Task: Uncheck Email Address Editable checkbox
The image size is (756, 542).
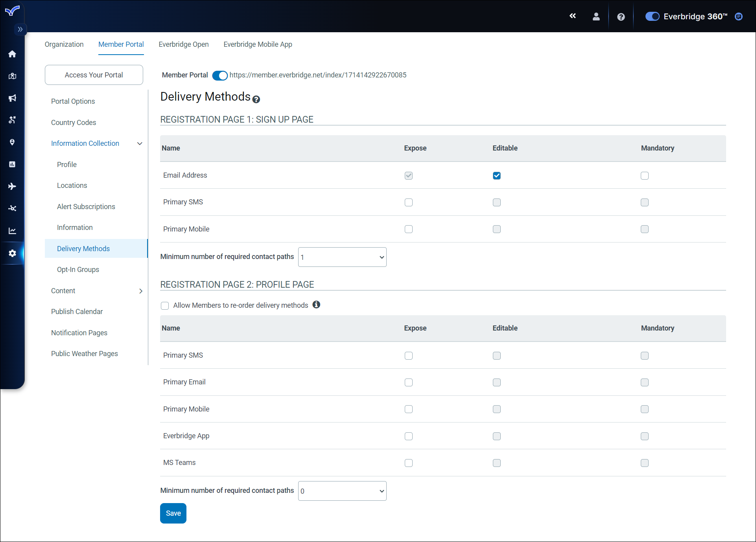Action: (x=497, y=176)
